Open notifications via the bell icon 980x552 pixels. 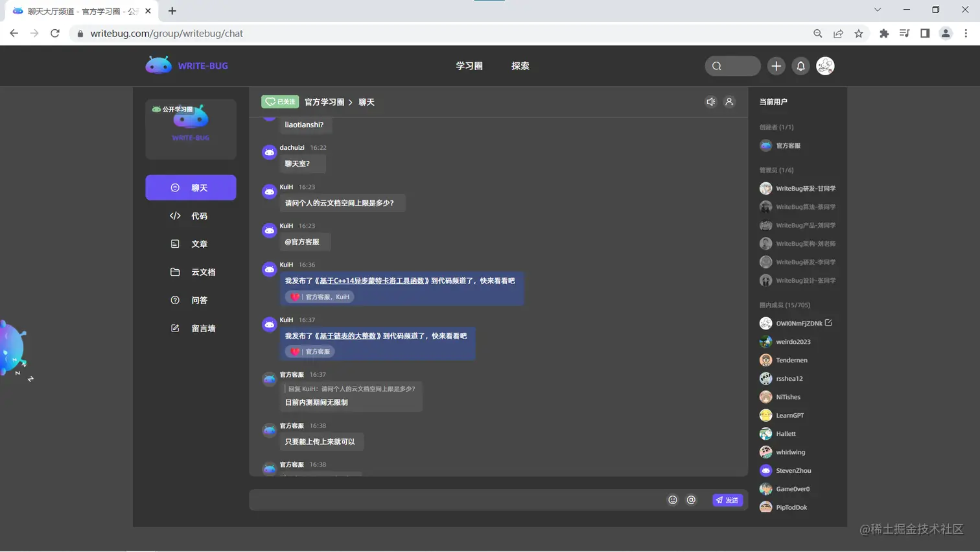point(800,66)
